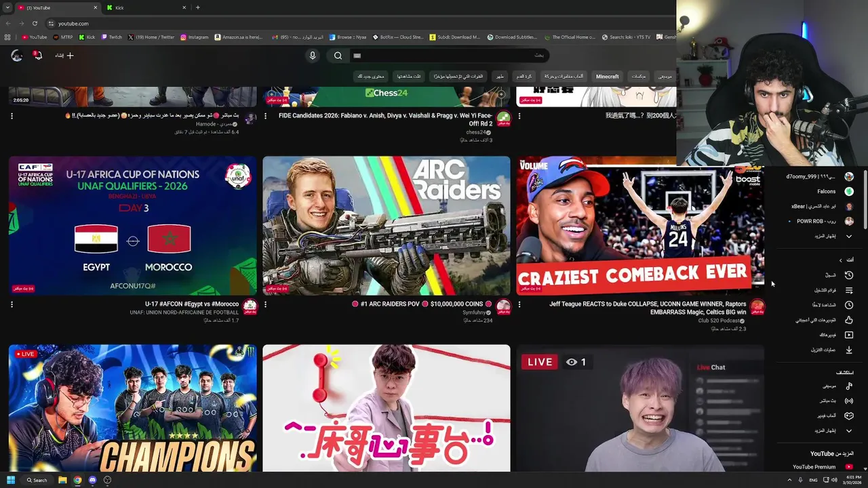Open options menu for ARC RAIDERS POV video
The height and width of the screenshot is (488, 868).
coord(265,304)
